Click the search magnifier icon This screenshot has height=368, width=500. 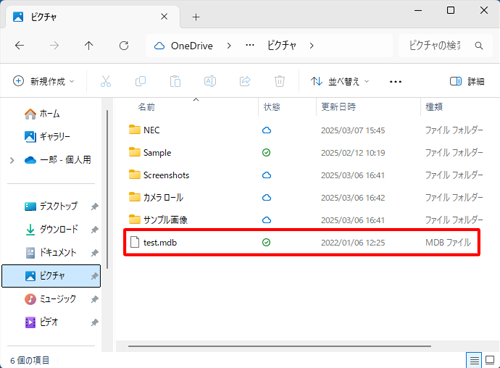[479, 46]
